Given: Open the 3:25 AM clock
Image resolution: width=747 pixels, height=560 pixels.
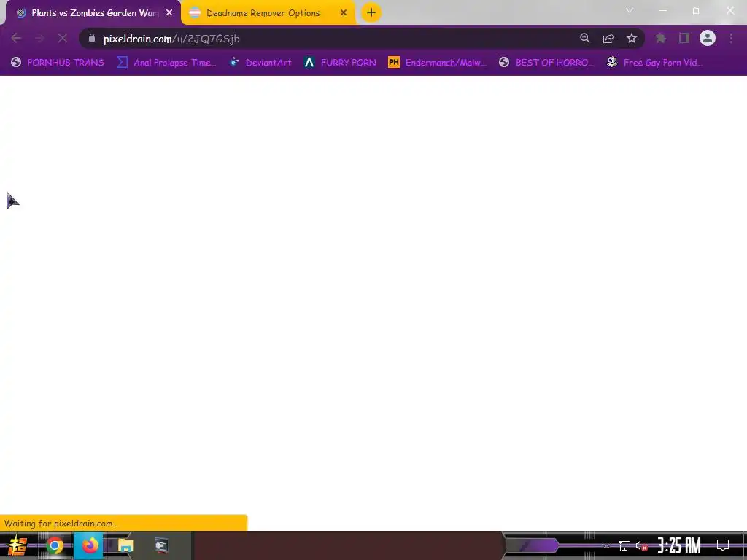Looking at the screenshot, I should coord(679,545).
